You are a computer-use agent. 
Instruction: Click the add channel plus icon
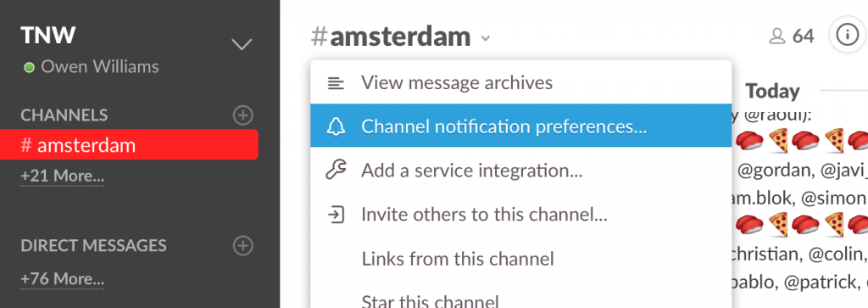coord(242,115)
